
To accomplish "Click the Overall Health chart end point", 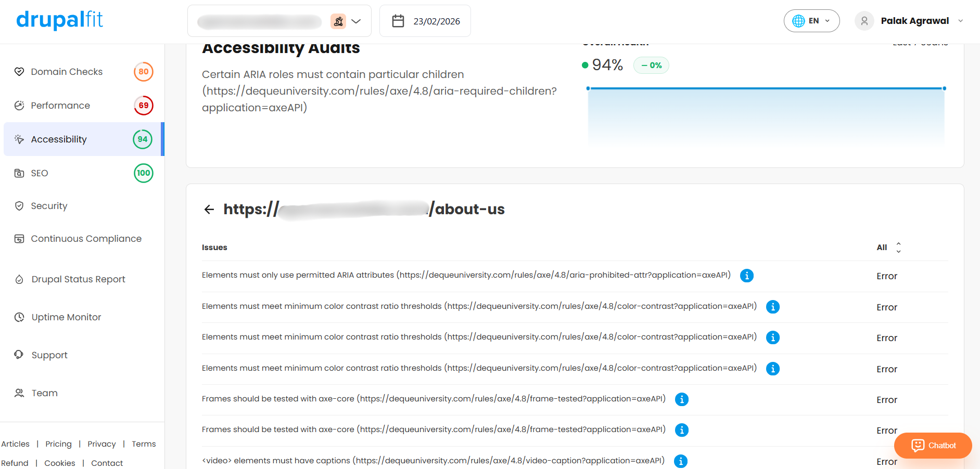I will pos(944,88).
